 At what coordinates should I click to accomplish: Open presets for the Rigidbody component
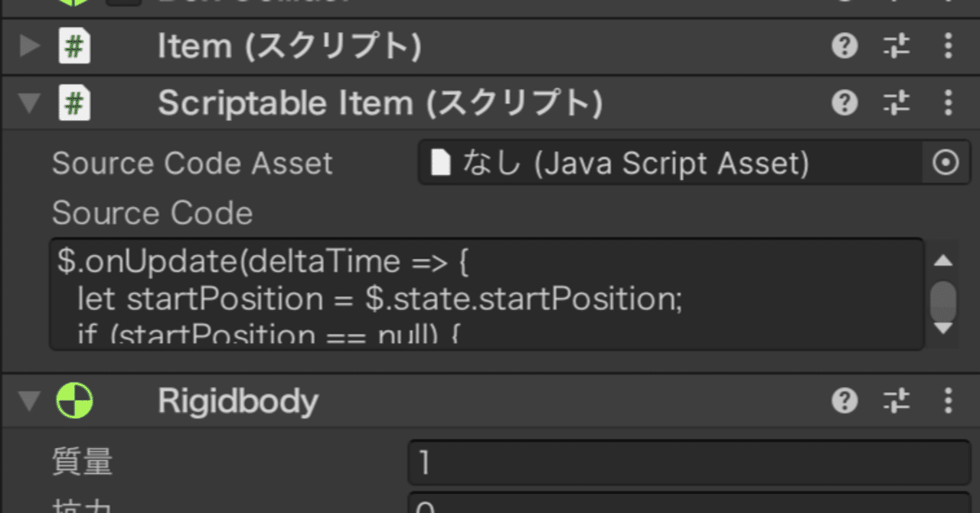click(x=896, y=400)
